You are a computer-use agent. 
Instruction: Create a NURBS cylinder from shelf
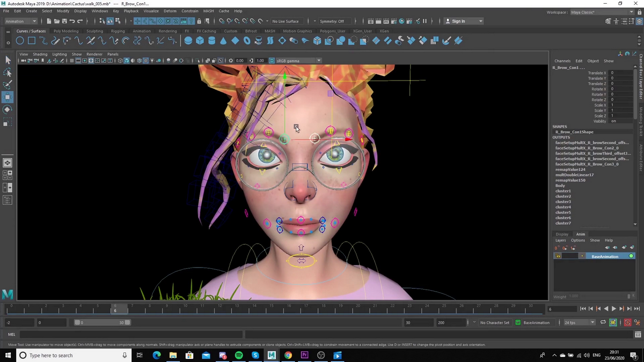(211, 41)
